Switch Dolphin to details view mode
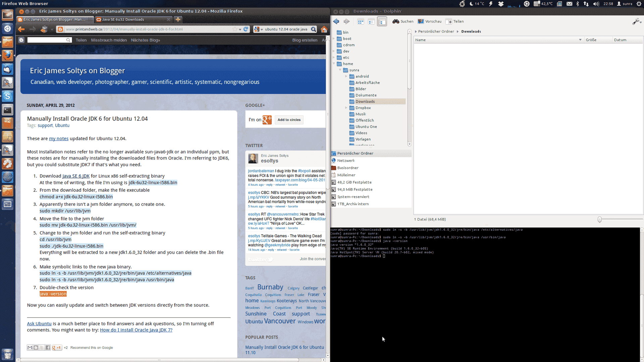 coord(382,21)
